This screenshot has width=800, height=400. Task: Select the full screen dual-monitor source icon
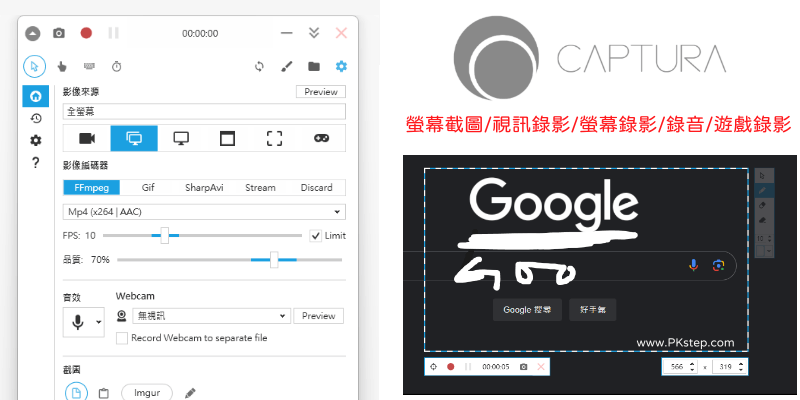click(x=134, y=138)
